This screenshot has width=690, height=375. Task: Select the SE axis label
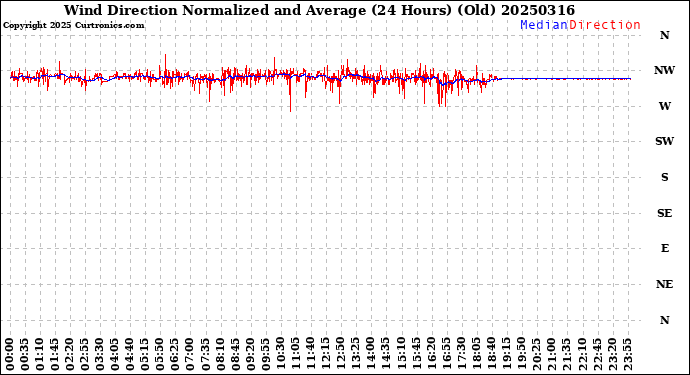(x=664, y=213)
